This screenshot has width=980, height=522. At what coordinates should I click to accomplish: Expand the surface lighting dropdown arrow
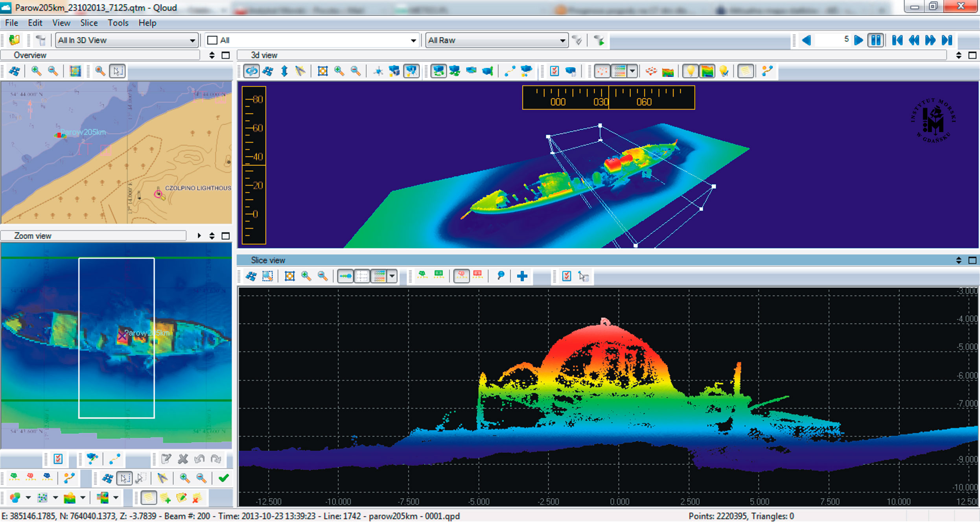pyautogui.click(x=83, y=498)
